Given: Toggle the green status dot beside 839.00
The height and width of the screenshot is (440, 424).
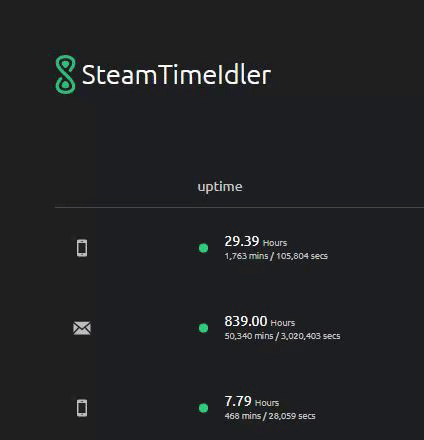Looking at the screenshot, I should tap(203, 328).
